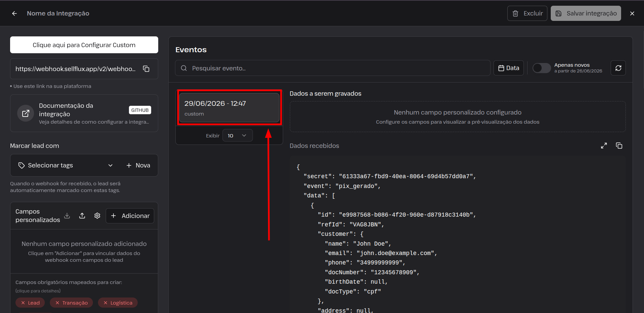Open the Selecionar tags dropdown
The height and width of the screenshot is (313, 644).
coord(66,165)
